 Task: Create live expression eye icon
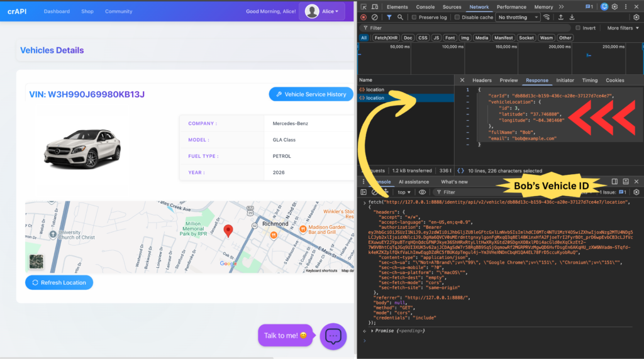[x=422, y=192]
